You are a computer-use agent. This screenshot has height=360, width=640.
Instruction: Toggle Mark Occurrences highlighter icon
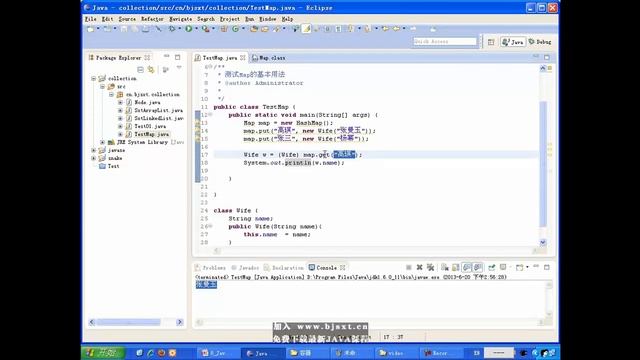pyautogui.click(x=307, y=29)
